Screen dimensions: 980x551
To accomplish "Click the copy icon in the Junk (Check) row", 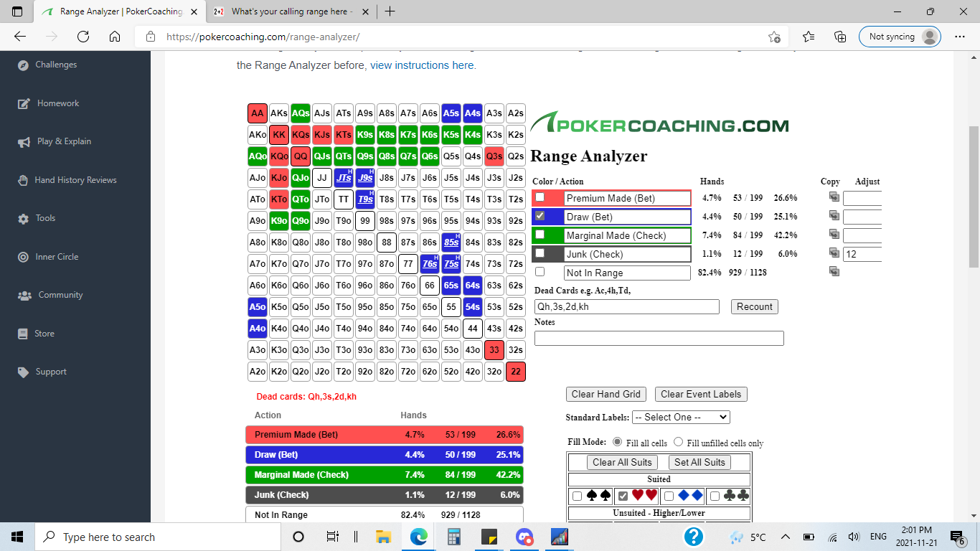I will (x=834, y=253).
